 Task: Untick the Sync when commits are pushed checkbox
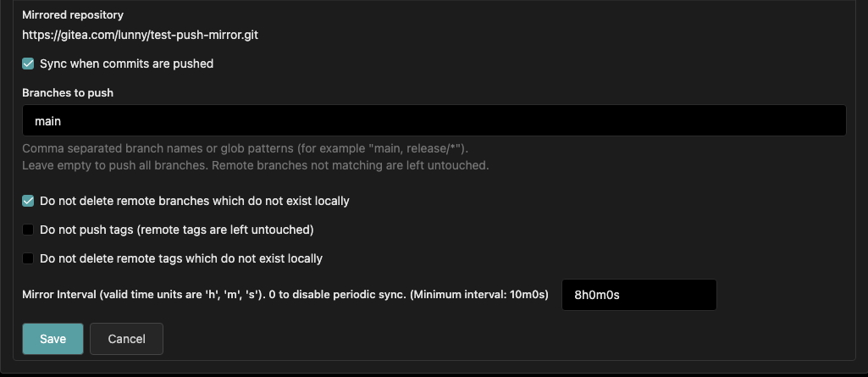tap(28, 64)
